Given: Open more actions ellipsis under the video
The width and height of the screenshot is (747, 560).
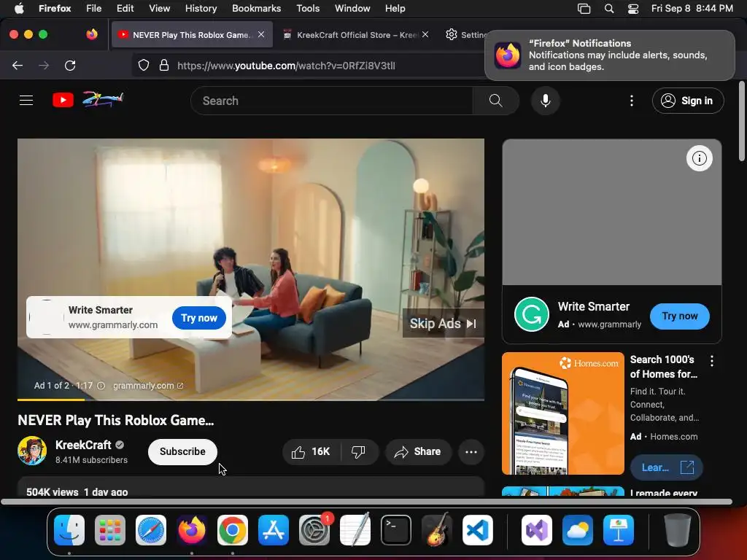Looking at the screenshot, I should point(471,452).
